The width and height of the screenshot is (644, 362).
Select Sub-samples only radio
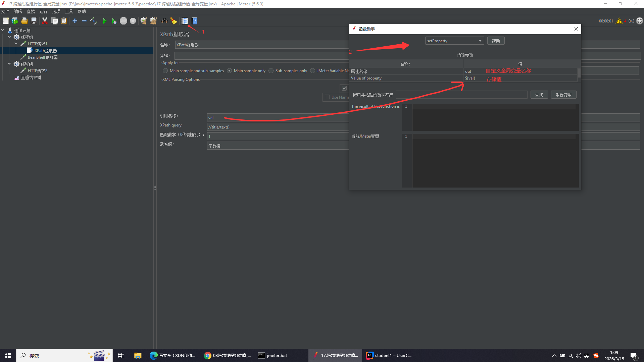tap(271, 71)
